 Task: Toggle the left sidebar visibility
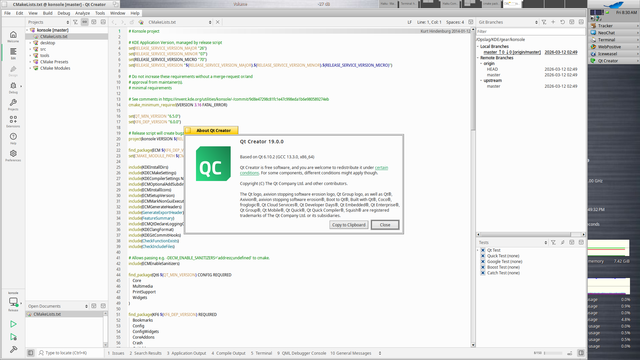click(x=31, y=353)
